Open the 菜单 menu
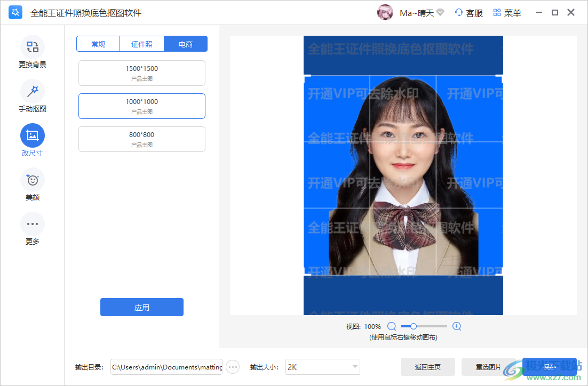This screenshot has width=588, height=386. coord(507,13)
